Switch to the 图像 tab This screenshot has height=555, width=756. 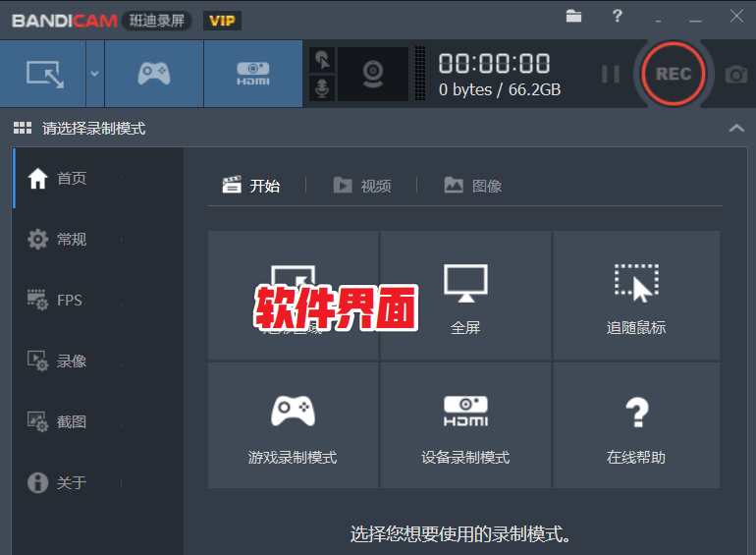pos(473,186)
